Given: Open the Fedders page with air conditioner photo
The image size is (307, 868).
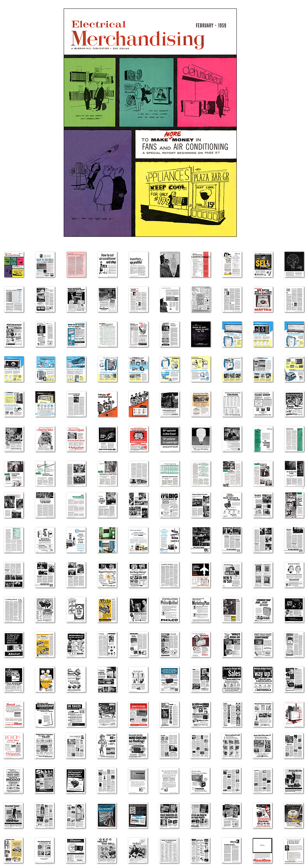Looking at the screenshot, I should pyautogui.click(x=201, y=781).
